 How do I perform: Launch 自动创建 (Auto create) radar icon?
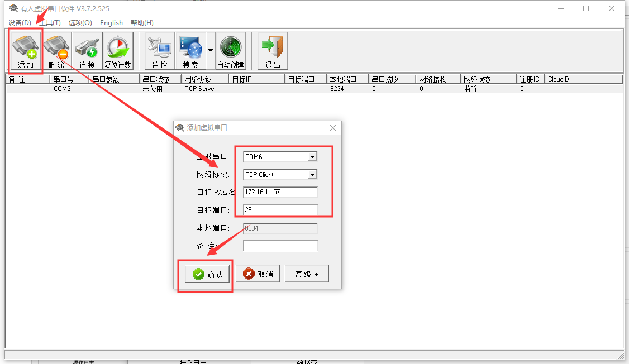[x=231, y=51]
